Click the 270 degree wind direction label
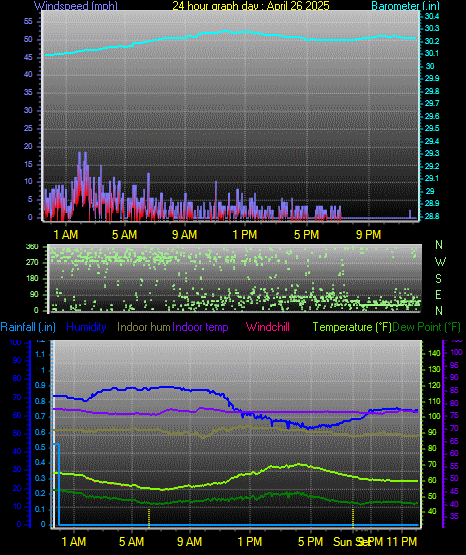 point(32,263)
